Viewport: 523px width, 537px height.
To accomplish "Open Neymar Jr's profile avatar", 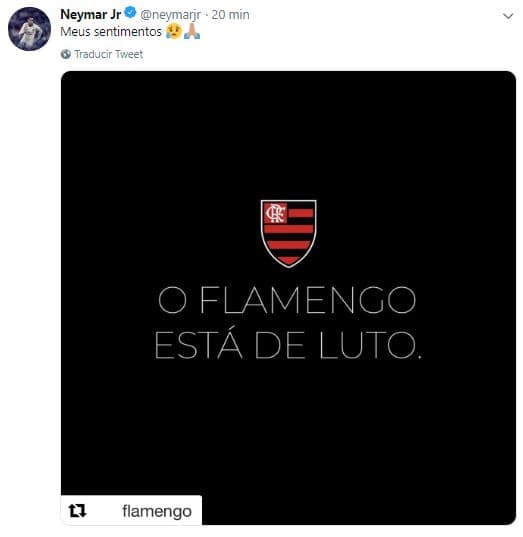I will pos(29,29).
